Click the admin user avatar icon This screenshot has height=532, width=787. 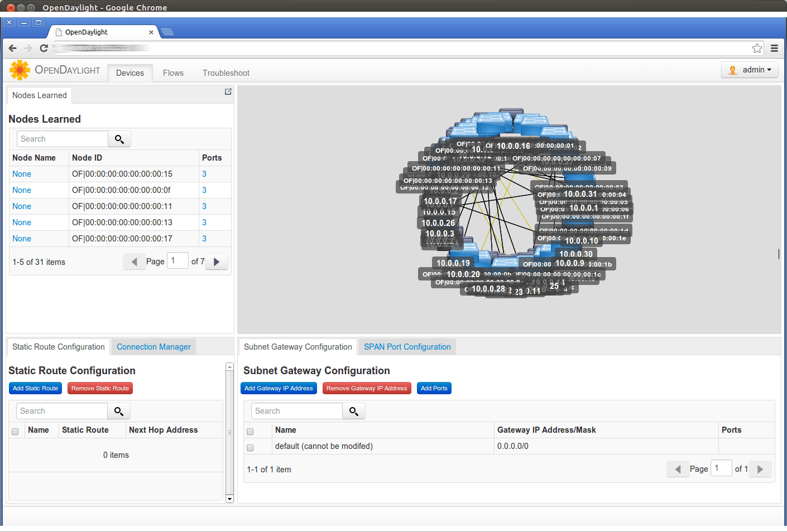[x=733, y=70]
